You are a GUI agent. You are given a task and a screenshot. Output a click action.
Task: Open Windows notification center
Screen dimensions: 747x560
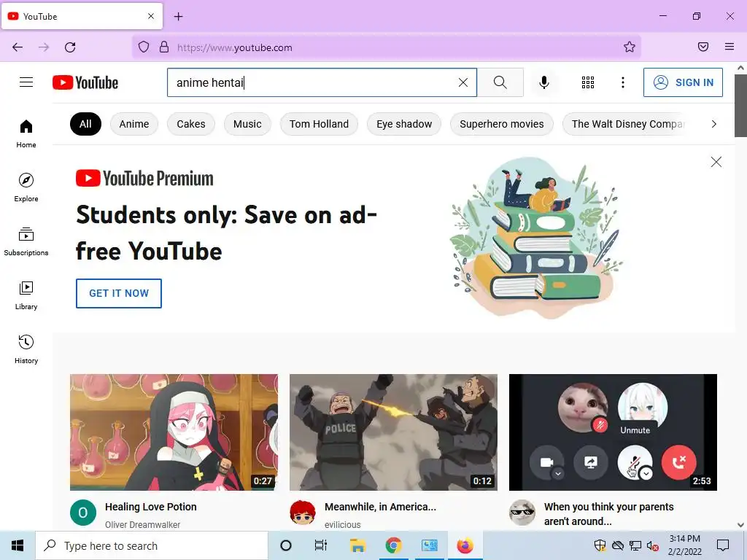[x=723, y=545]
